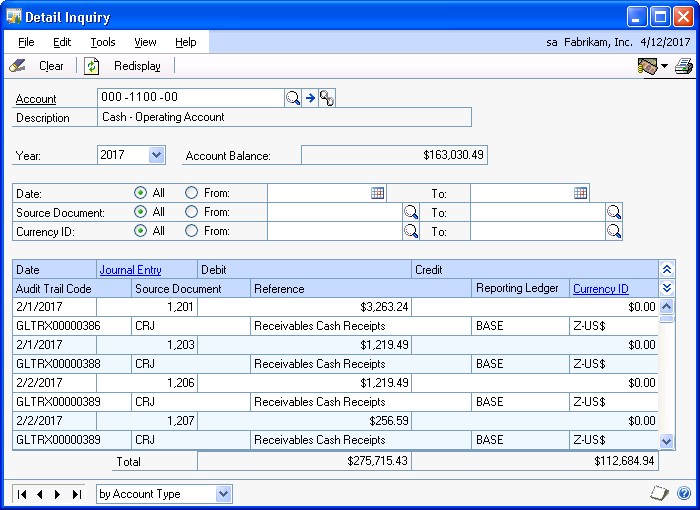The image size is (700, 510).
Task: Click the Account Balance $163,030.49 field
Action: pos(394,155)
